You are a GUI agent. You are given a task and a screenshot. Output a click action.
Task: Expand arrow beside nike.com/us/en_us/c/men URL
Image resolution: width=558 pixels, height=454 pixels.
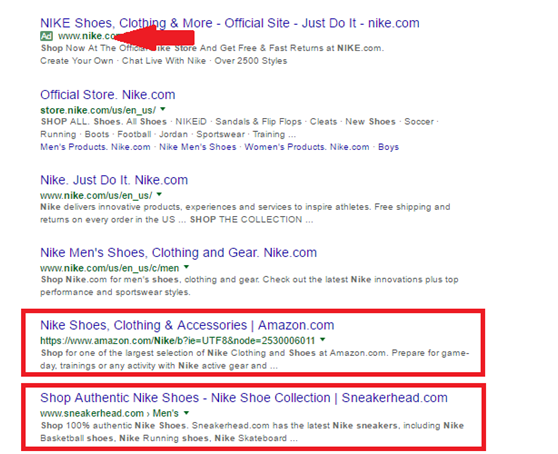186,267
